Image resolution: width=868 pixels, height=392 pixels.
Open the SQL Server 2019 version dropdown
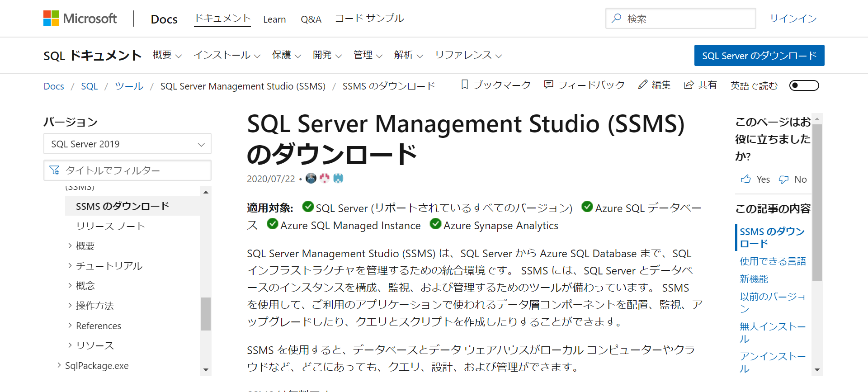point(127,144)
